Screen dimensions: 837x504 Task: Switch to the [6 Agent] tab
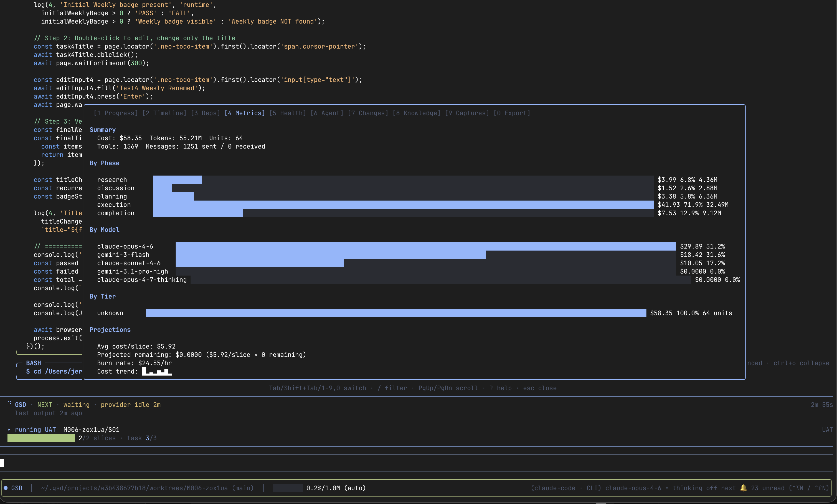(x=327, y=113)
